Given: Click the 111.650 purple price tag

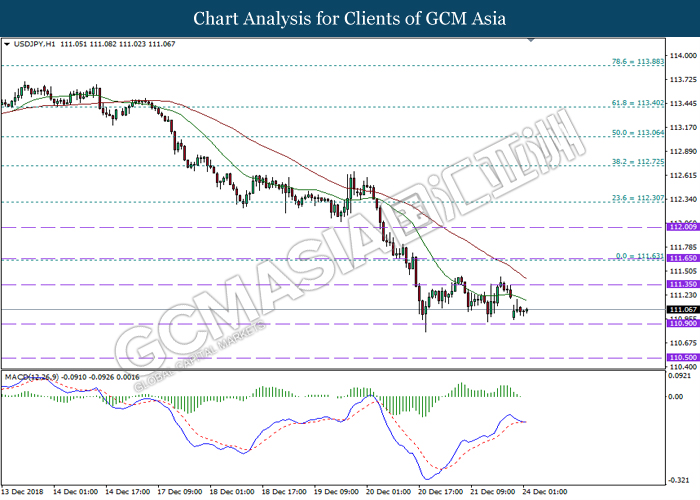Looking at the screenshot, I should click(683, 258).
